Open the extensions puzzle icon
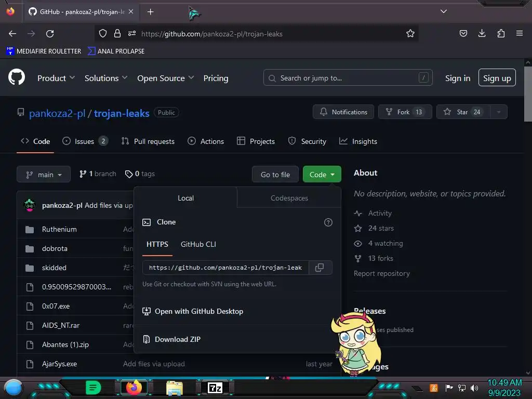Image resolution: width=532 pixels, height=399 pixels. pos(501,33)
